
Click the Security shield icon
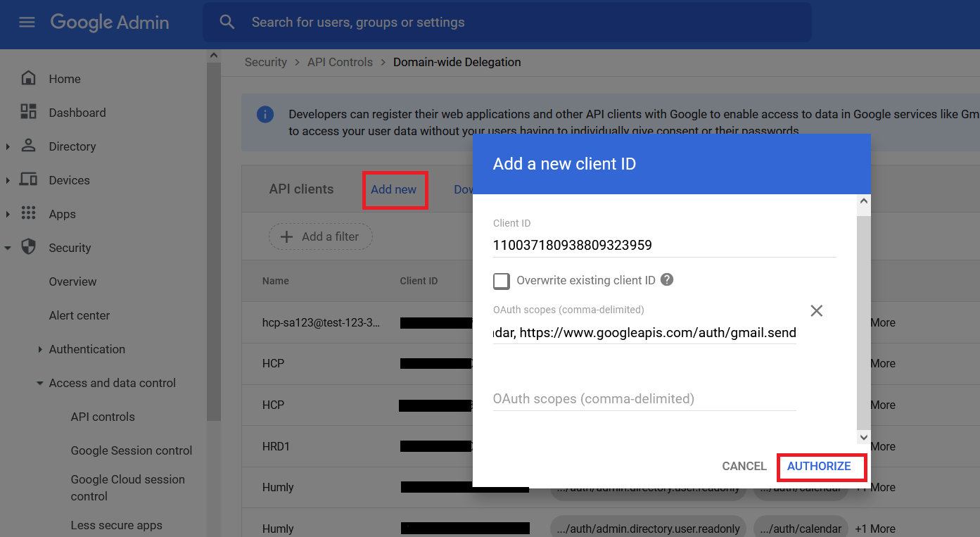28,247
